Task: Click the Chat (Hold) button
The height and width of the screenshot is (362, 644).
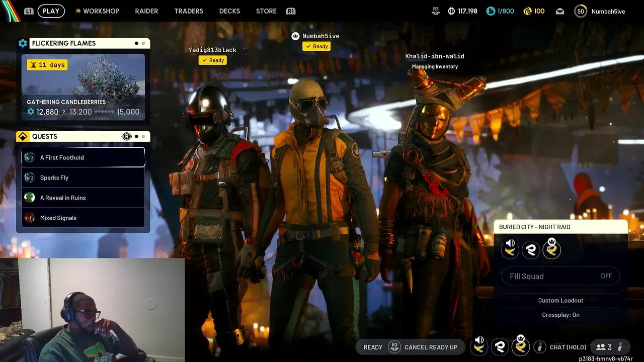Action: [x=568, y=347]
